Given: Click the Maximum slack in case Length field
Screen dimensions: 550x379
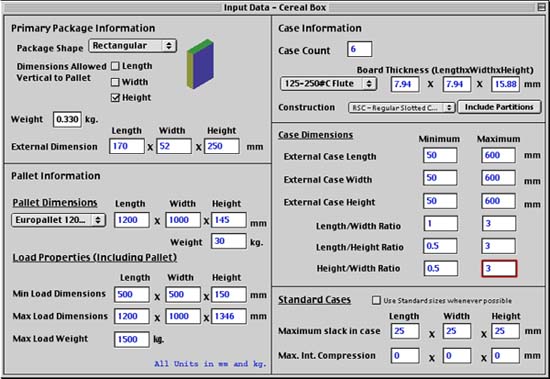Looking at the screenshot, I should pos(405,331).
